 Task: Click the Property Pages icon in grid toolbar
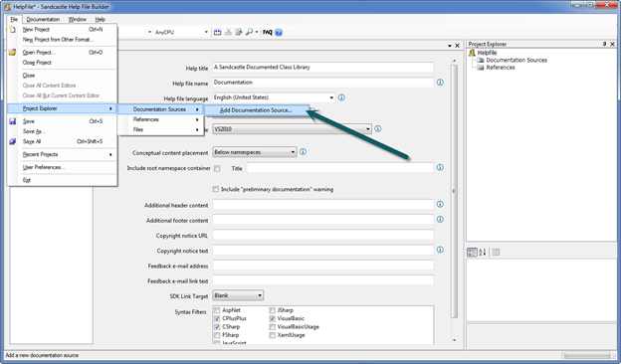[x=496, y=252]
